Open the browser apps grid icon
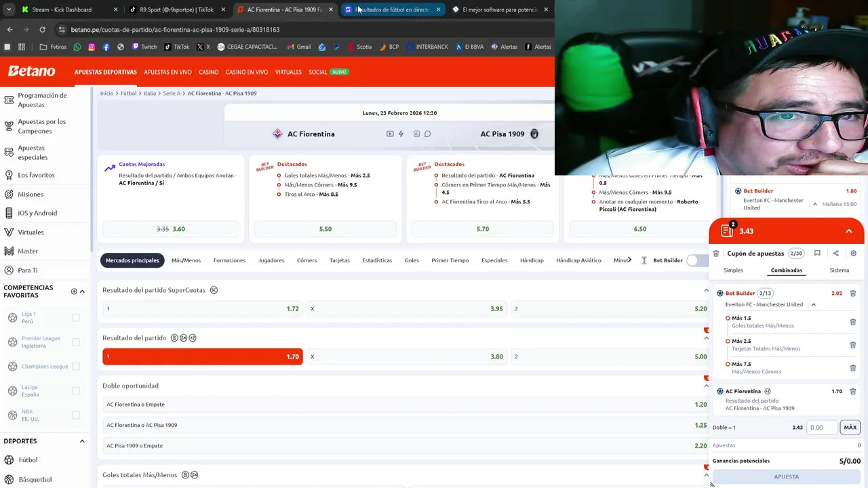868x488 pixels. tap(22, 47)
